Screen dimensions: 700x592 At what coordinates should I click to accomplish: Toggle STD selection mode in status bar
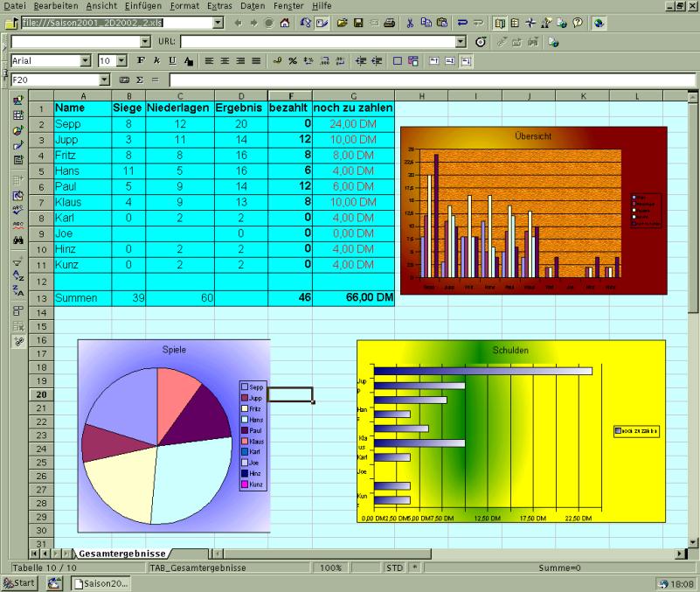pos(395,568)
